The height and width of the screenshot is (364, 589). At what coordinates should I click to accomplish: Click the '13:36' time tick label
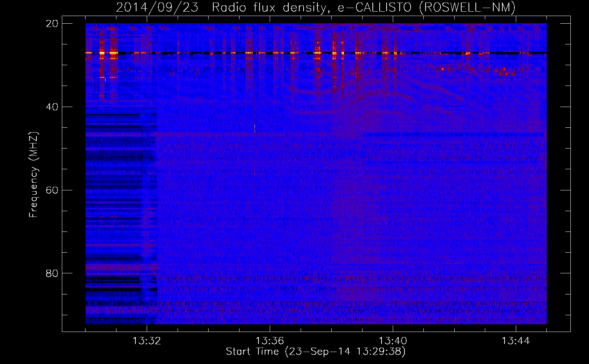click(270, 341)
